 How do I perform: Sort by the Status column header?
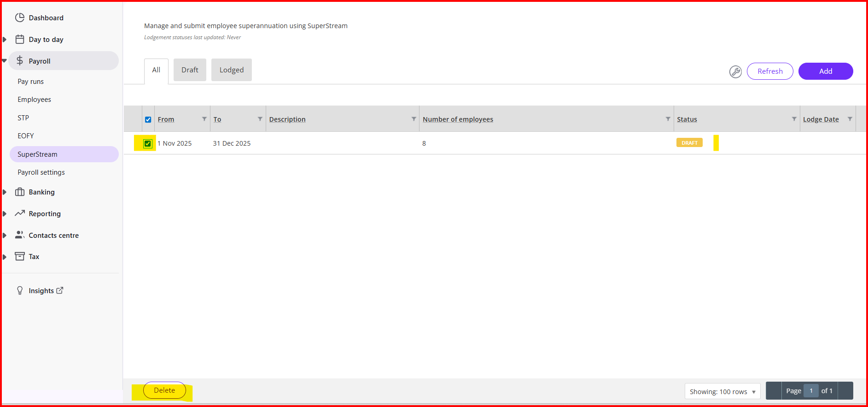point(687,119)
